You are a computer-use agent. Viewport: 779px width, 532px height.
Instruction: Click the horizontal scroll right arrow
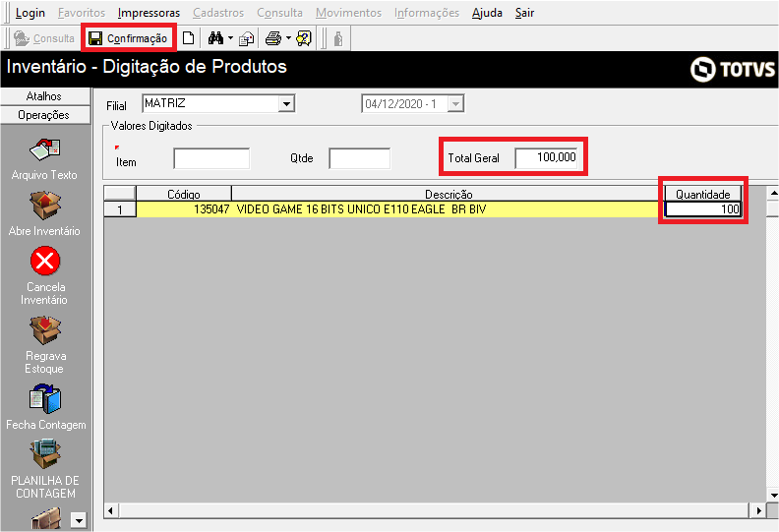[758, 510]
